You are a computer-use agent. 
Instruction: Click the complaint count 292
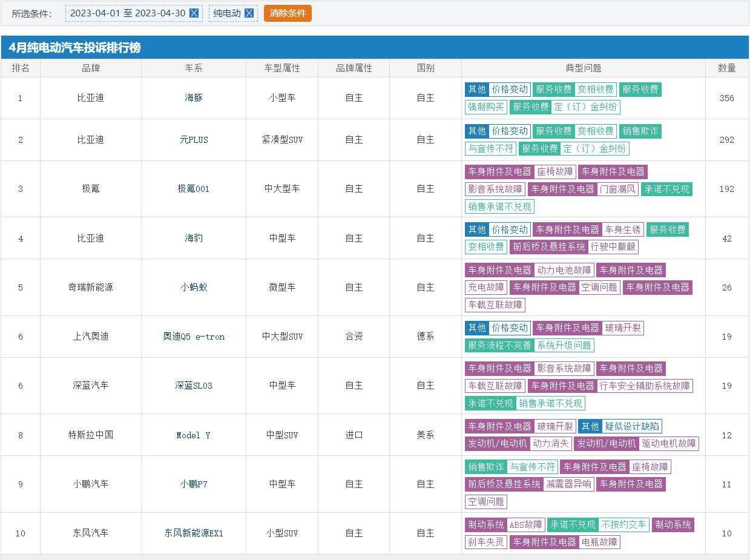(727, 140)
